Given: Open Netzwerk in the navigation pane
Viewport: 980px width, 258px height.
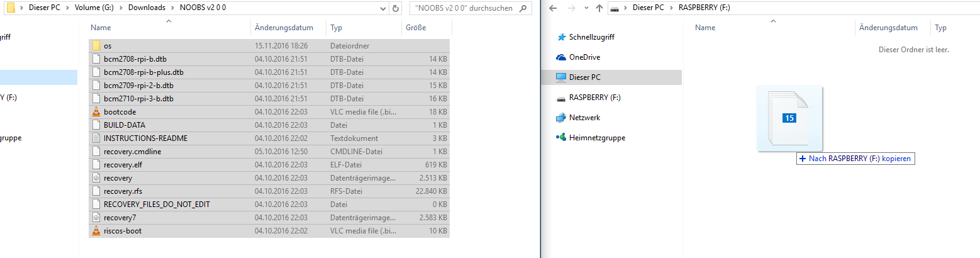Looking at the screenshot, I should (584, 118).
